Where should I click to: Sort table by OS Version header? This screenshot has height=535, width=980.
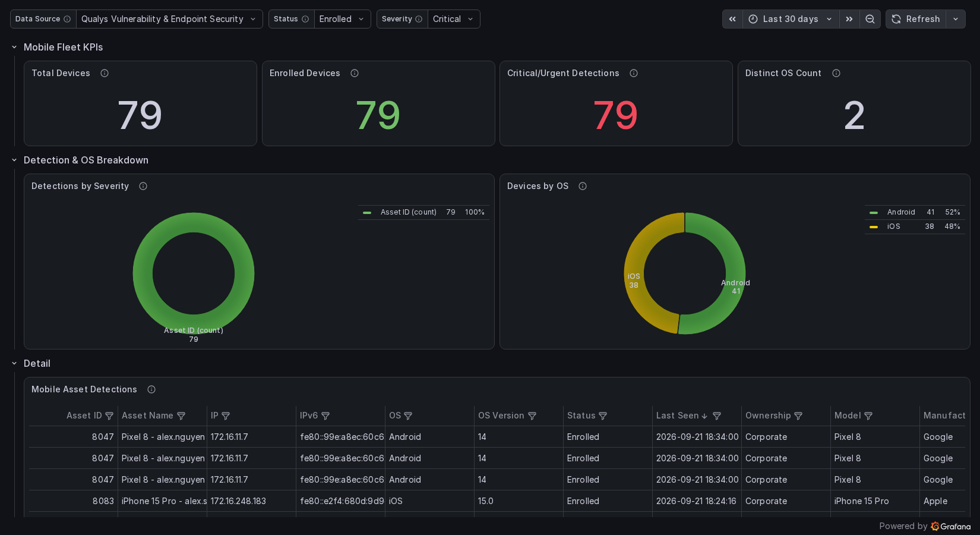(x=501, y=416)
